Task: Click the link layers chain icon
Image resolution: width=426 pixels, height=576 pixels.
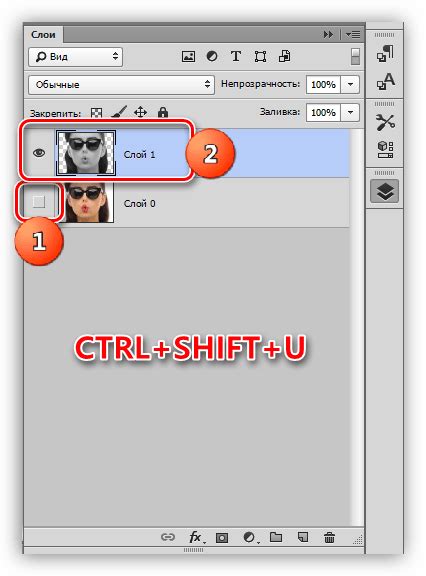Action: click(168, 537)
